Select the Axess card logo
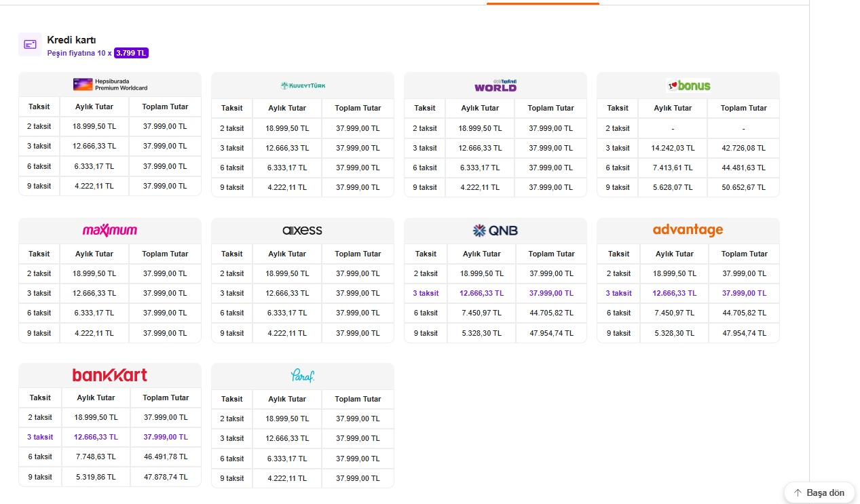The height and width of the screenshot is (504, 860). coord(303,231)
